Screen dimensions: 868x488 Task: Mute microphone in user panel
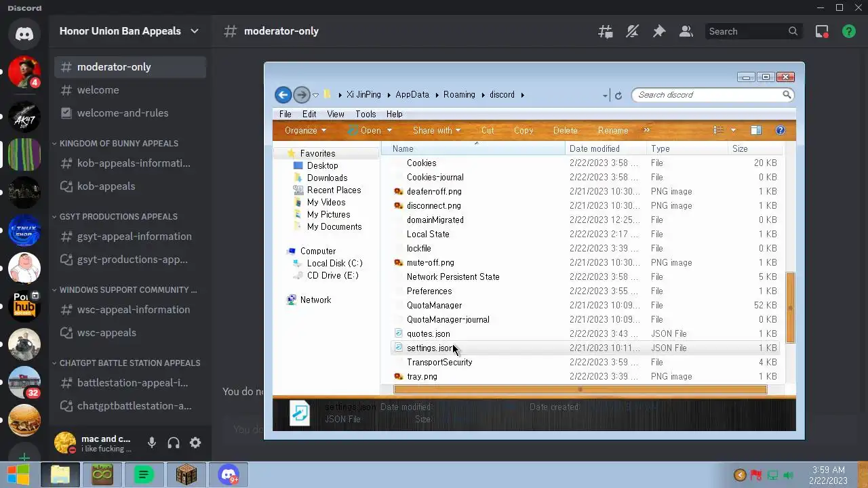click(152, 443)
